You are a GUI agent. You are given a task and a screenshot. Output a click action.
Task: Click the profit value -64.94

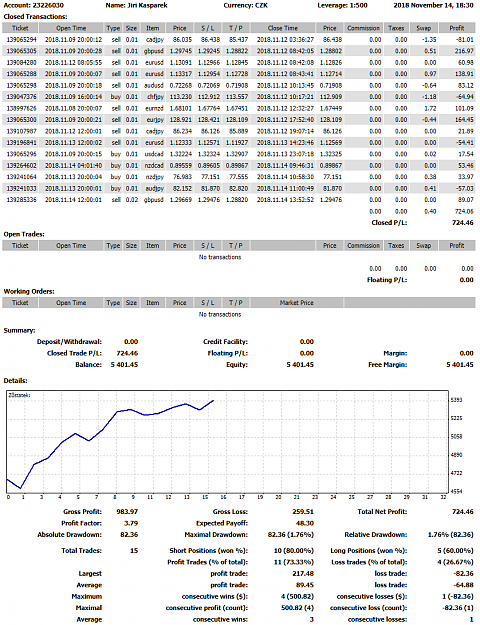pos(465,97)
